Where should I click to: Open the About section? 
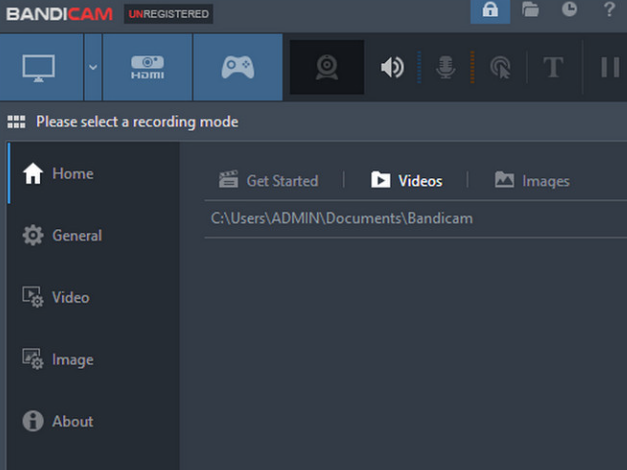click(x=93, y=421)
